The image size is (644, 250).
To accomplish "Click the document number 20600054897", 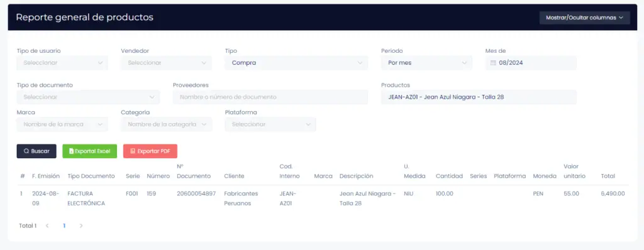I will point(196,193).
